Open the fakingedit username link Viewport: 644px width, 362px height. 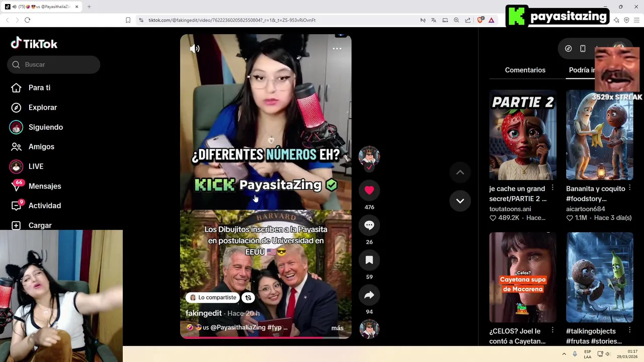pos(204,313)
